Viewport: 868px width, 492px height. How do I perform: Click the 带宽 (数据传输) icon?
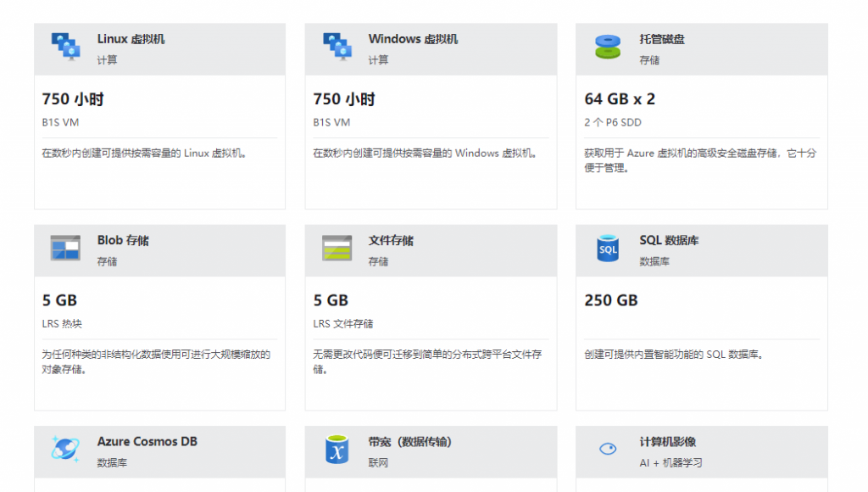(x=337, y=449)
